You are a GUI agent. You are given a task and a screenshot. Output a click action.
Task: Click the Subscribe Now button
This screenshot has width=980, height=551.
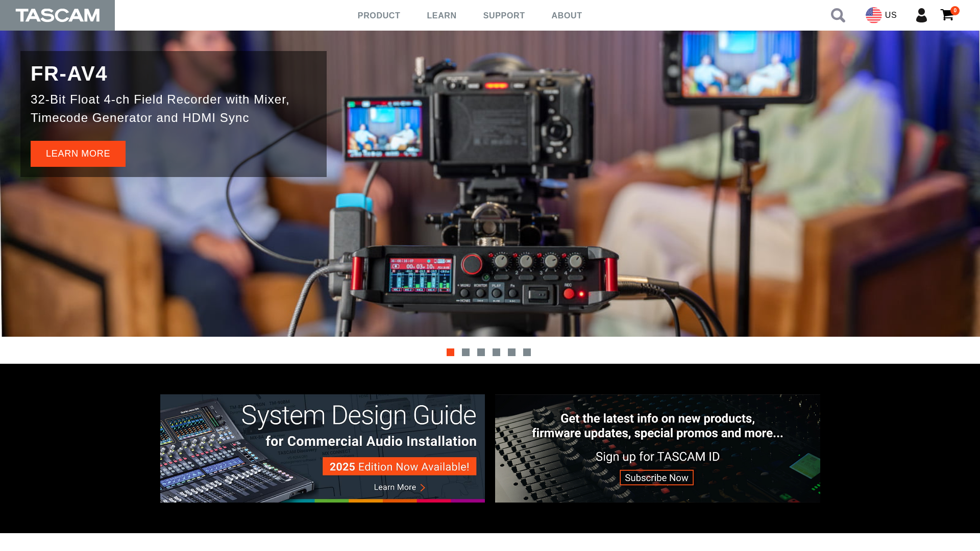click(x=656, y=478)
